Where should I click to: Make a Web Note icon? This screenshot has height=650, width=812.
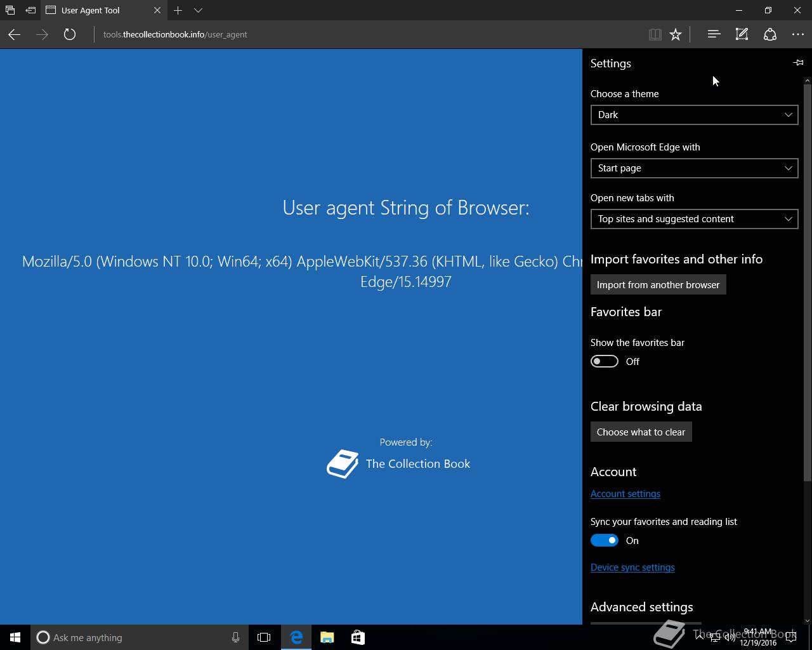742,34
